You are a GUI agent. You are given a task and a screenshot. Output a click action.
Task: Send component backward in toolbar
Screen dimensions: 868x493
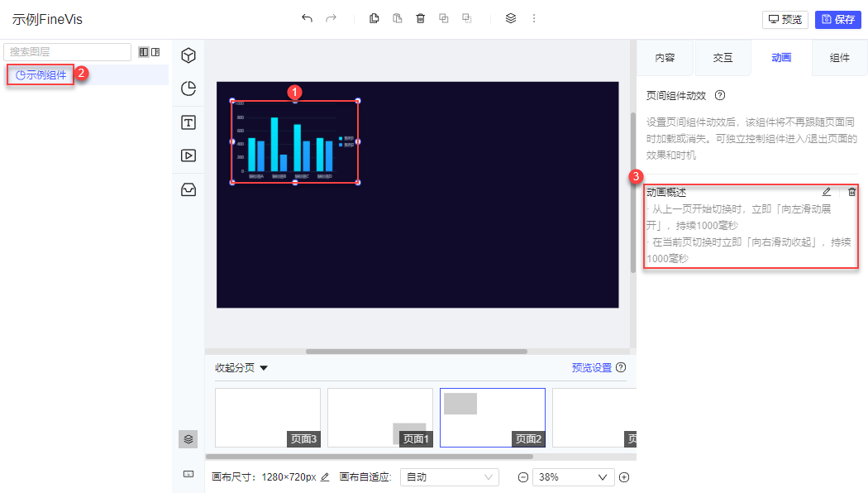[x=467, y=18]
